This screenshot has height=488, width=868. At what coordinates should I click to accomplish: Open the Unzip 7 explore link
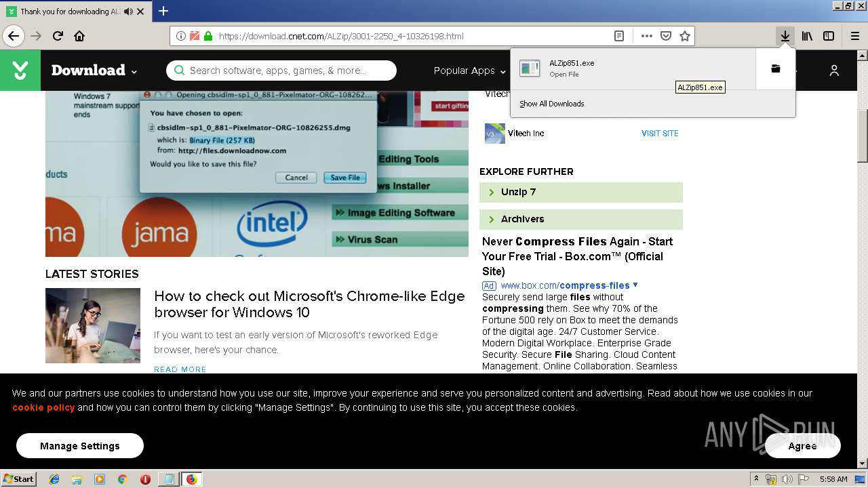pos(581,192)
